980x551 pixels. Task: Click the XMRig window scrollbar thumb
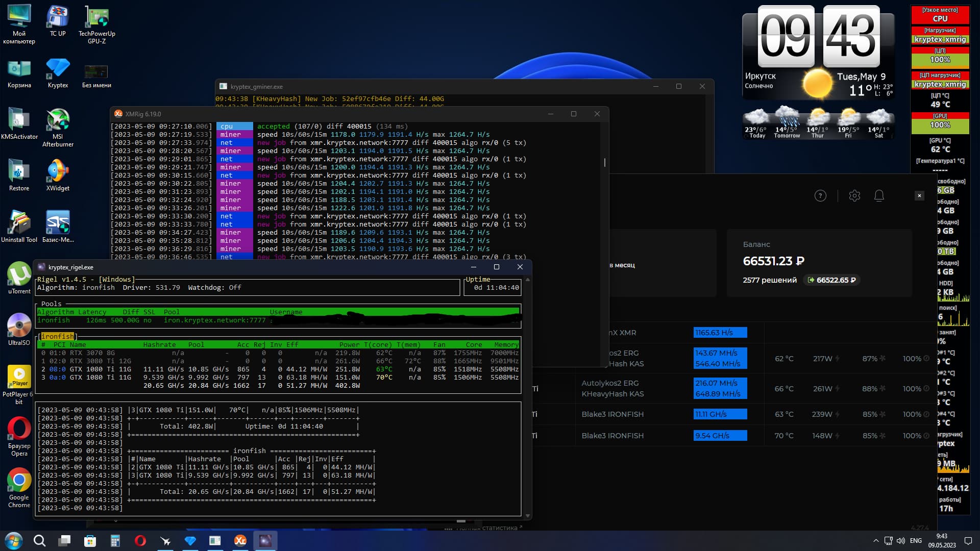point(605,162)
